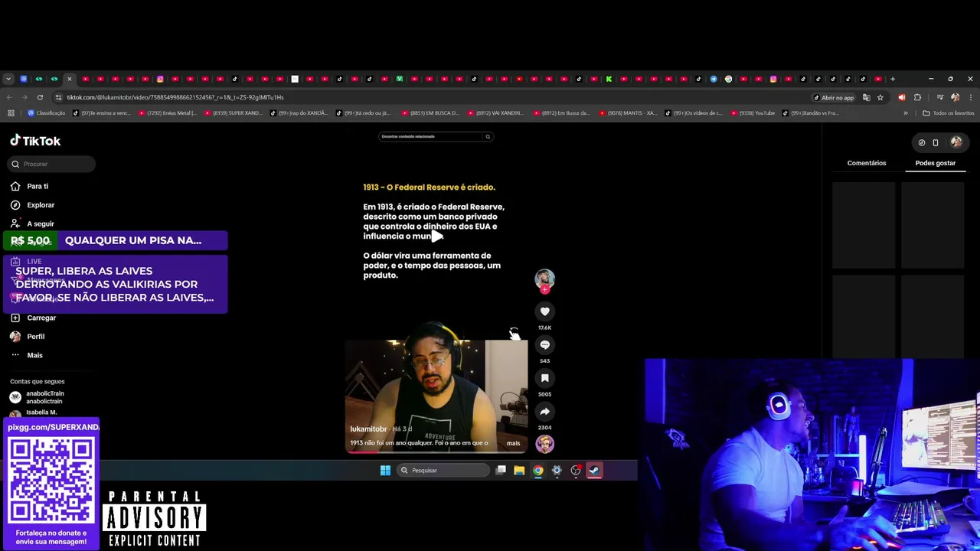Switch to the Comentários tab
Viewport: 980px width, 551px height.
[x=867, y=163]
